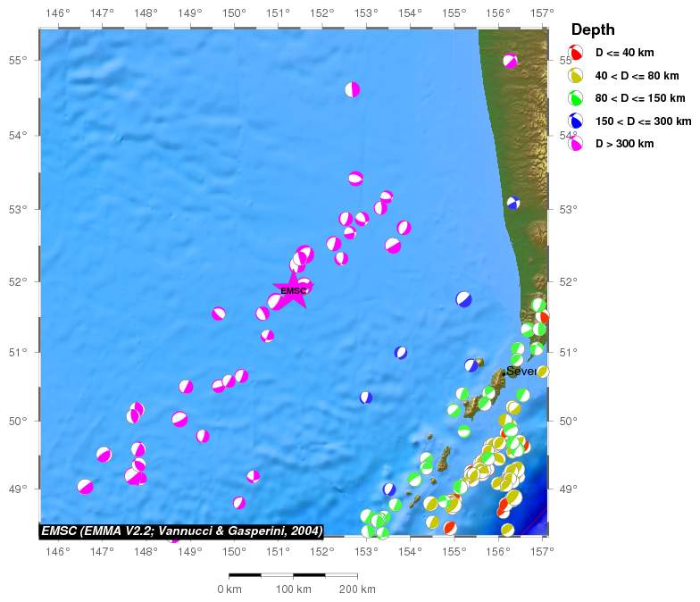
Task: Click the yellow 40 < D <= 80 km legend symbol
Action: click(577, 76)
